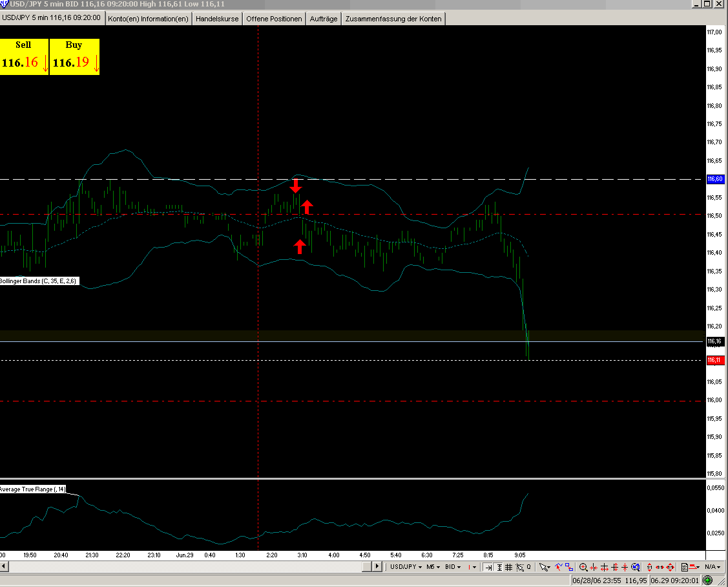Click the magnifier zoom-in icon
This screenshot has width=728, height=587.
click(x=583, y=567)
